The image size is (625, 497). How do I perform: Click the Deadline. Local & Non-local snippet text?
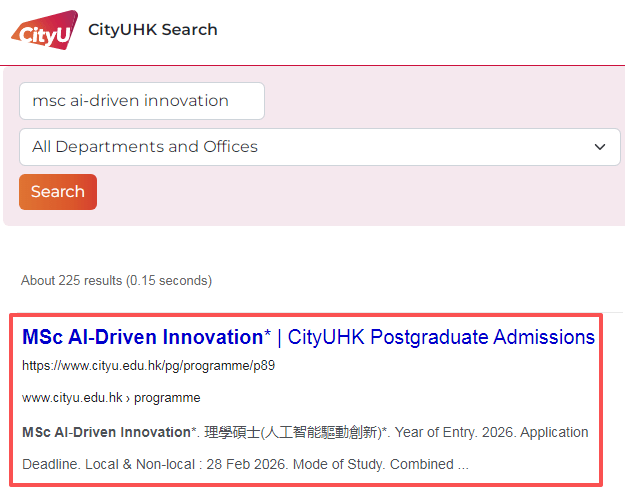pyautogui.click(x=108, y=464)
